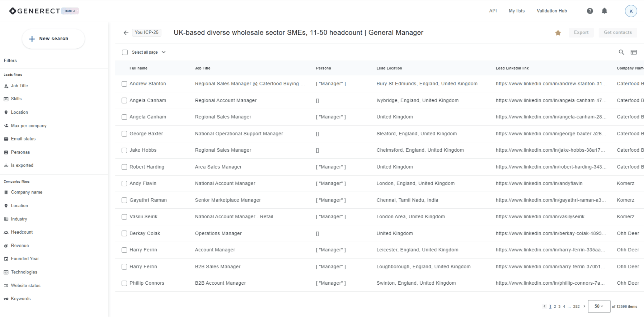Jump to page 252 in pagination

coord(576,306)
